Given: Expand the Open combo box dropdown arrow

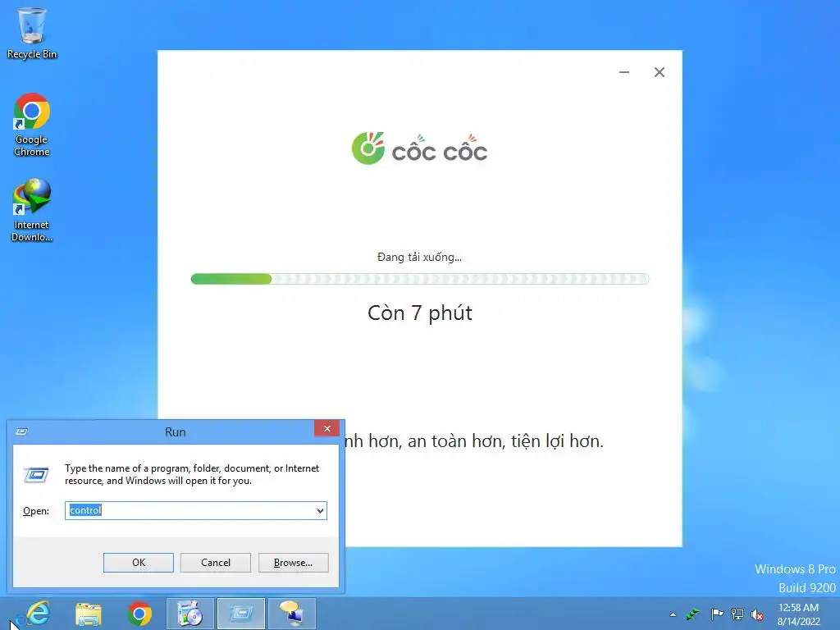Looking at the screenshot, I should coord(320,510).
